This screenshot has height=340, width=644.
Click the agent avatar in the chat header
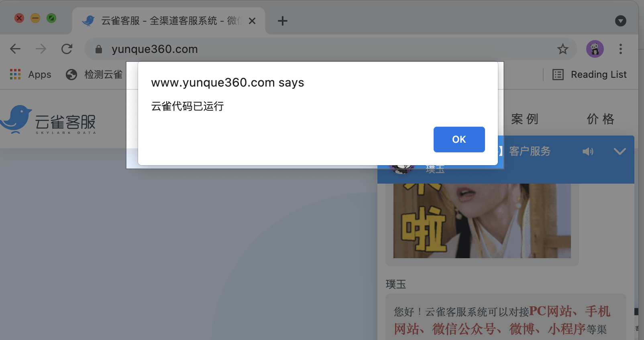(402, 170)
